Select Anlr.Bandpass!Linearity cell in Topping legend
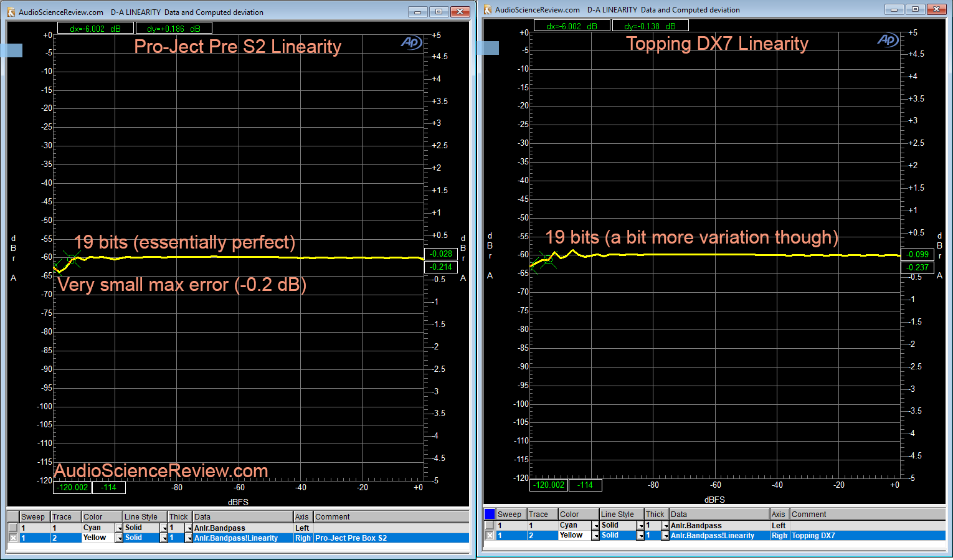Screen dimensions: 953x560 pyautogui.click(x=719, y=536)
